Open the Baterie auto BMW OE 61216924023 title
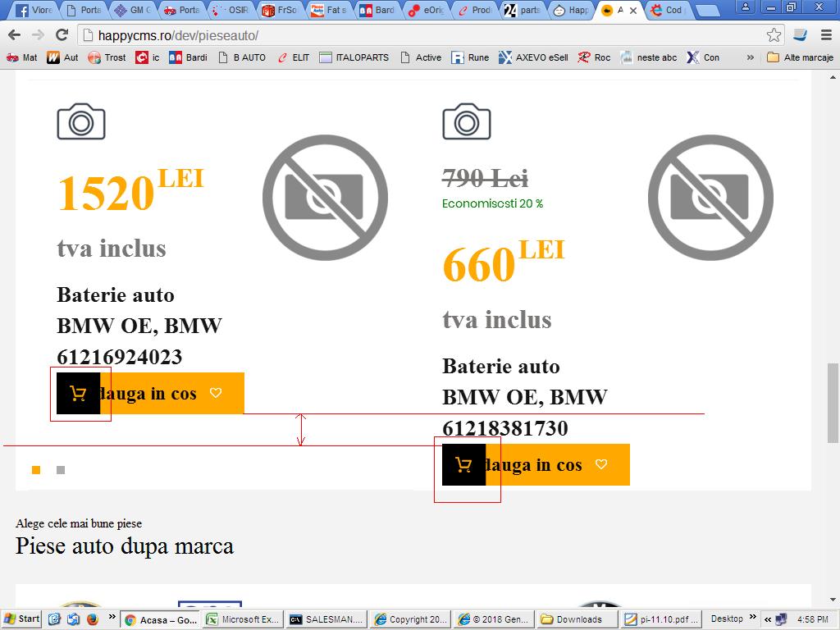 [139, 326]
